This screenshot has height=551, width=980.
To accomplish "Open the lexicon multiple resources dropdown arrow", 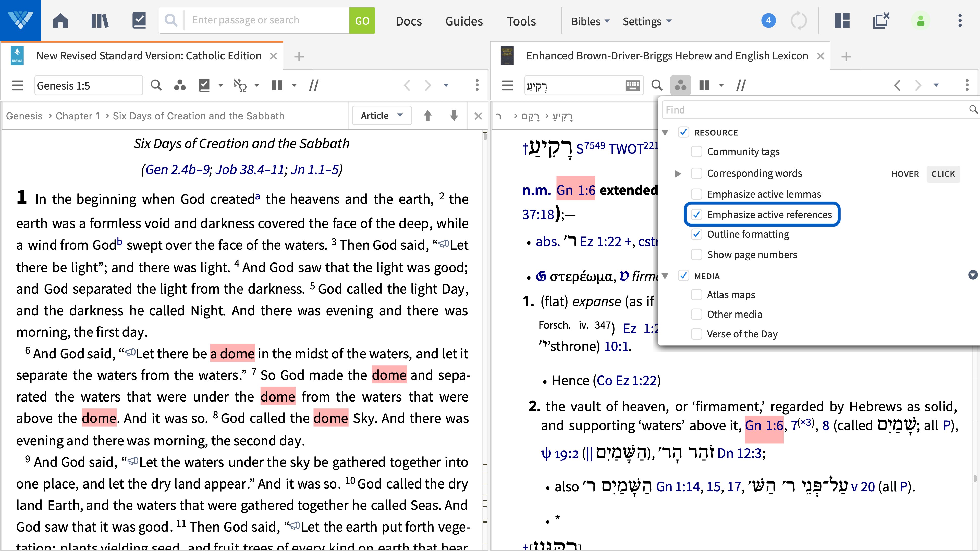I will [721, 85].
